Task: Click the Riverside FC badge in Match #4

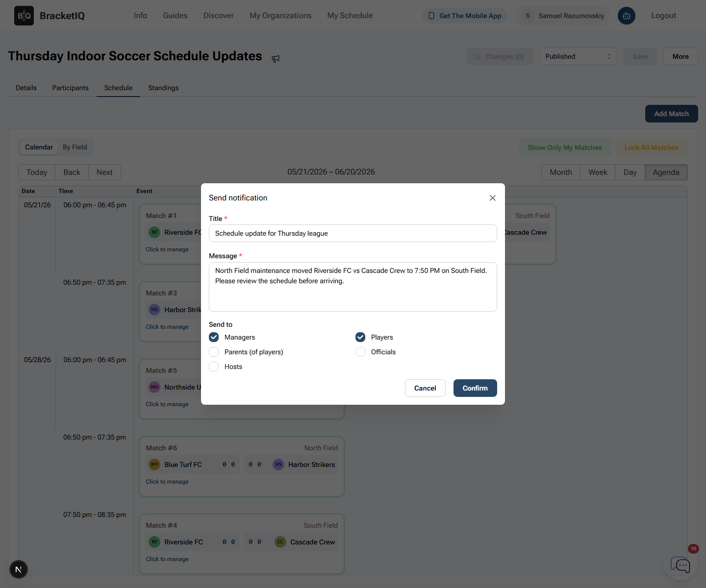Action: coord(154,542)
